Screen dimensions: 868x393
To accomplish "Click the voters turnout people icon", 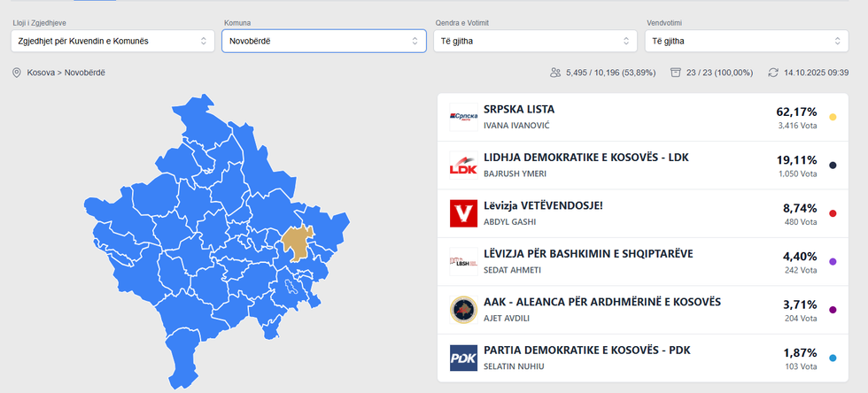I will click(555, 73).
